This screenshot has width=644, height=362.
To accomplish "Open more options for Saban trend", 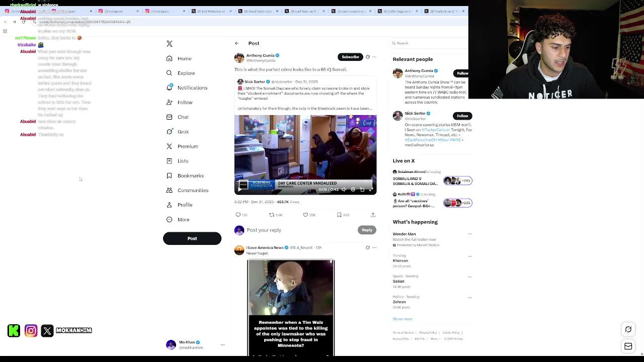I will [470, 277].
